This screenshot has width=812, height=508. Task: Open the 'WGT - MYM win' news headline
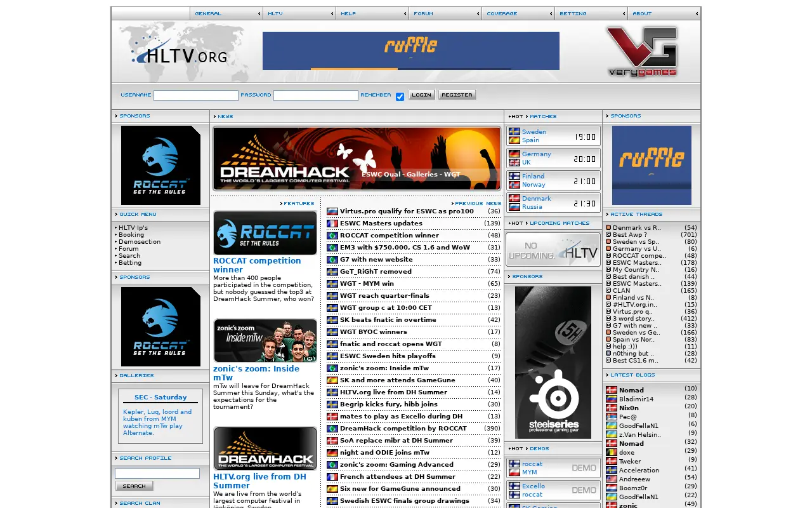(367, 284)
